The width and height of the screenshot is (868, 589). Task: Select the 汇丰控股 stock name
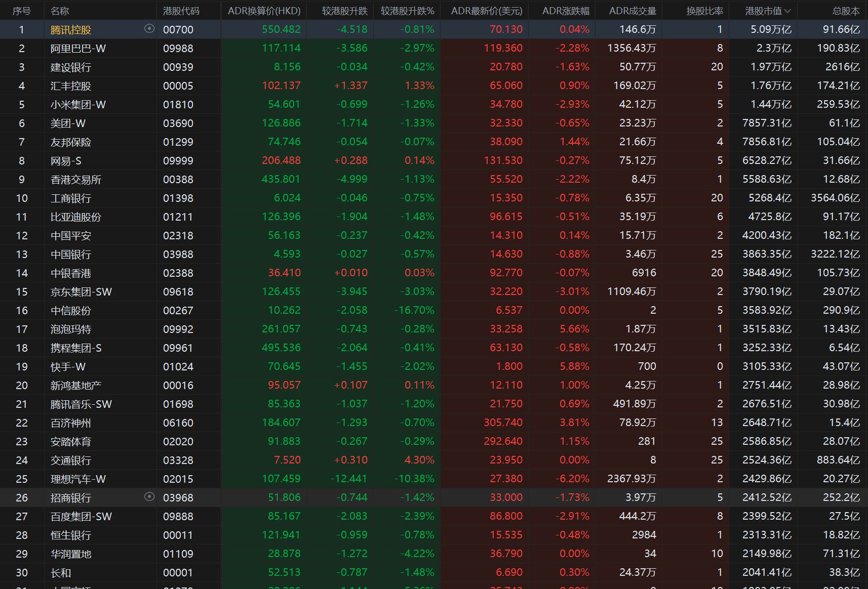(x=70, y=86)
